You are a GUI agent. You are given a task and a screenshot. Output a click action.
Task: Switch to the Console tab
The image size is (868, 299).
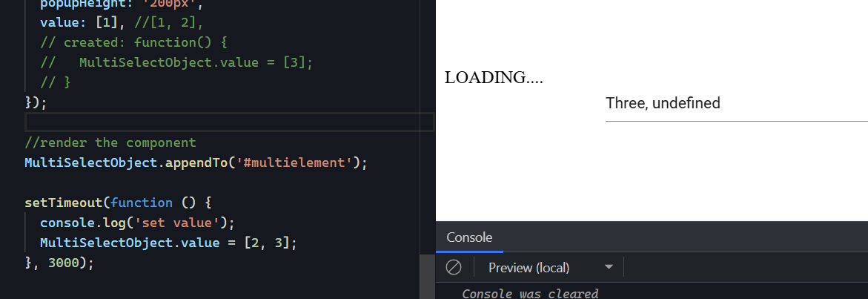[469, 237]
